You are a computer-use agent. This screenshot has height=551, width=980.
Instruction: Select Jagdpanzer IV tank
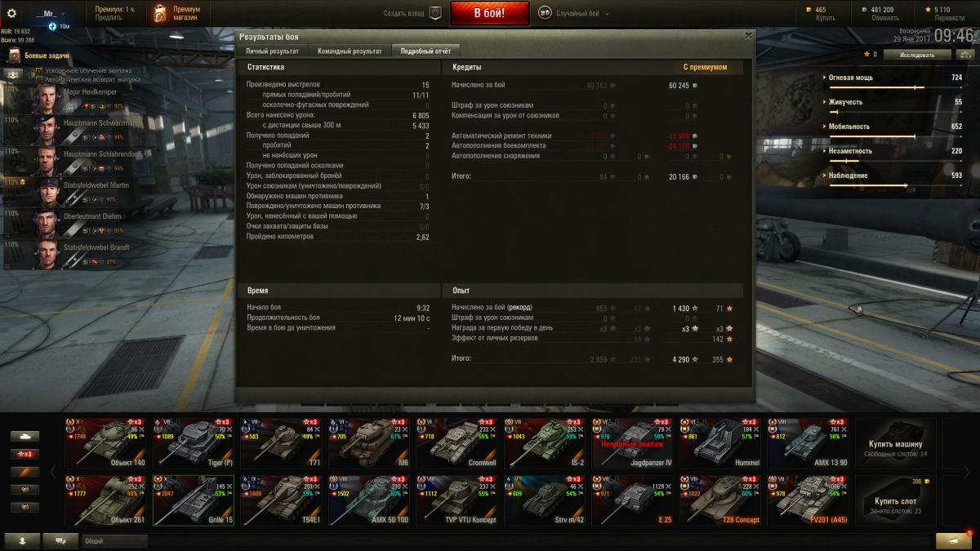click(632, 442)
